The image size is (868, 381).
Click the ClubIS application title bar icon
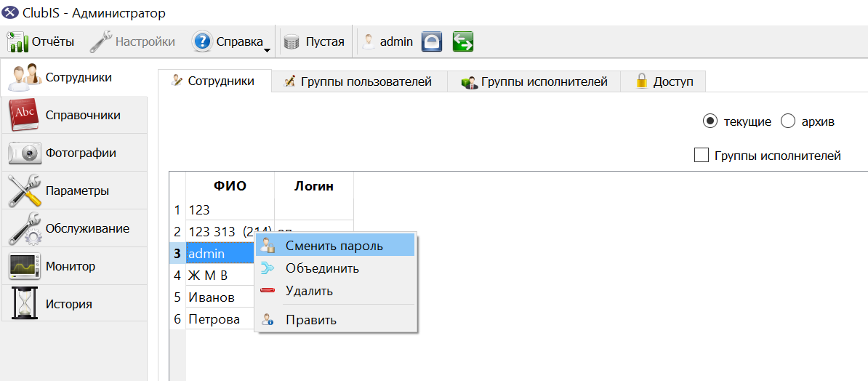coord(10,13)
